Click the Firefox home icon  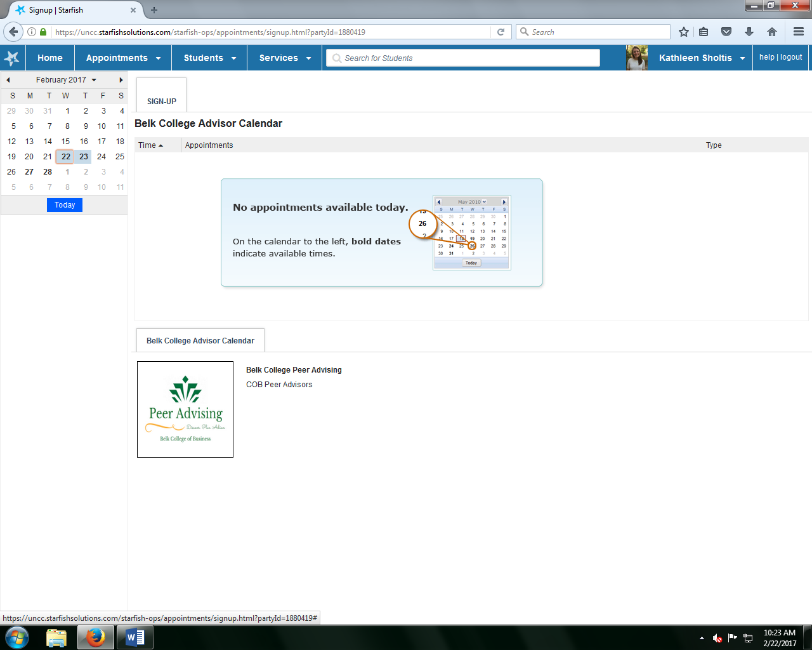[772, 32]
